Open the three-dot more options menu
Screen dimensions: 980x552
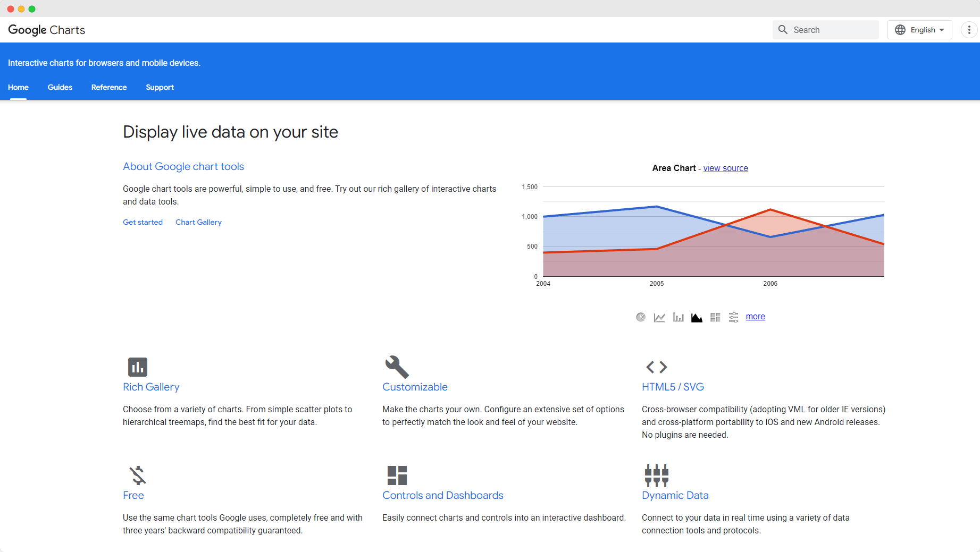(x=969, y=30)
